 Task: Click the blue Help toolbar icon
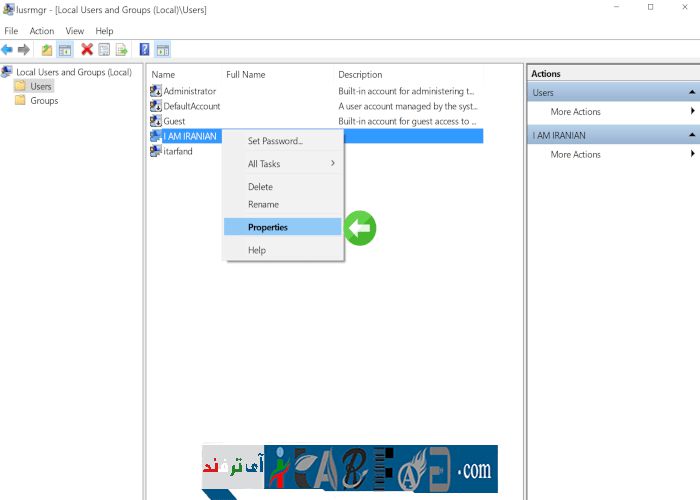(145, 49)
